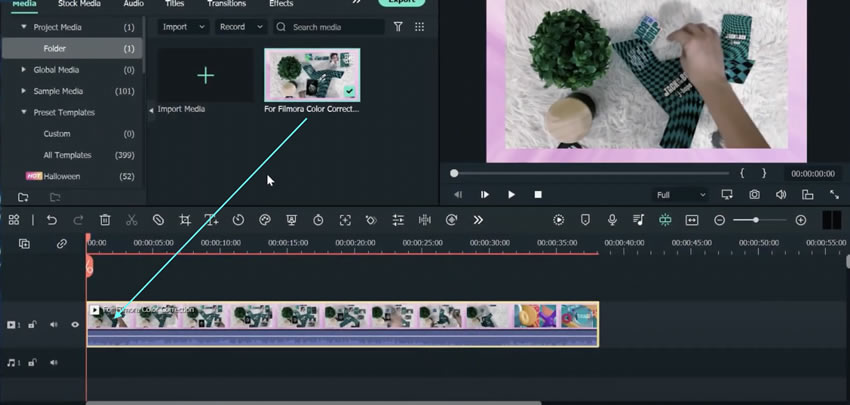Record voiceover with the microphone icon

click(x=612, y=220)
